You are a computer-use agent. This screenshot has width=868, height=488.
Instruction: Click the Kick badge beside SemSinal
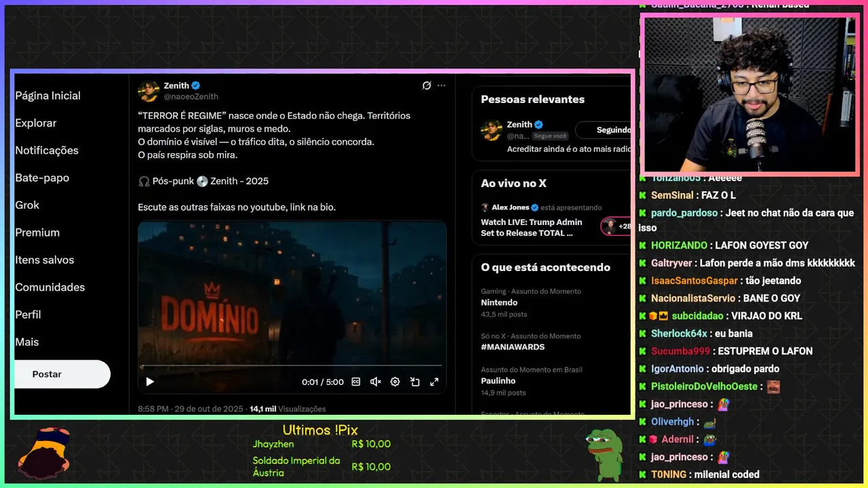[x=642, y=195]
